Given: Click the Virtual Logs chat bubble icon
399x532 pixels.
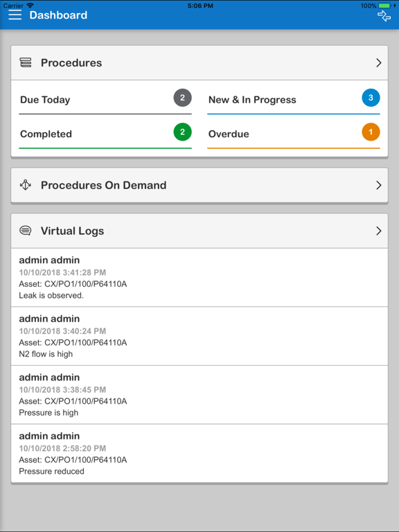Looking at the screenshot, I should (x=26, y=231).
